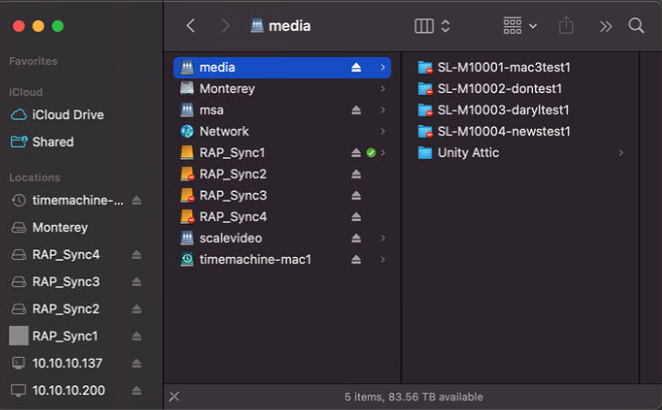Click the Locations sidebar heading

35,178
